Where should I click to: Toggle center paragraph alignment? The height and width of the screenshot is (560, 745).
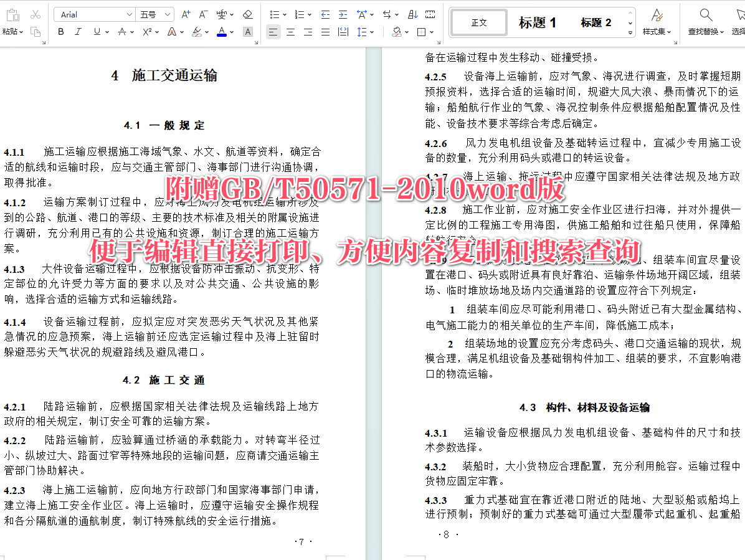click(x=290, y=32)
